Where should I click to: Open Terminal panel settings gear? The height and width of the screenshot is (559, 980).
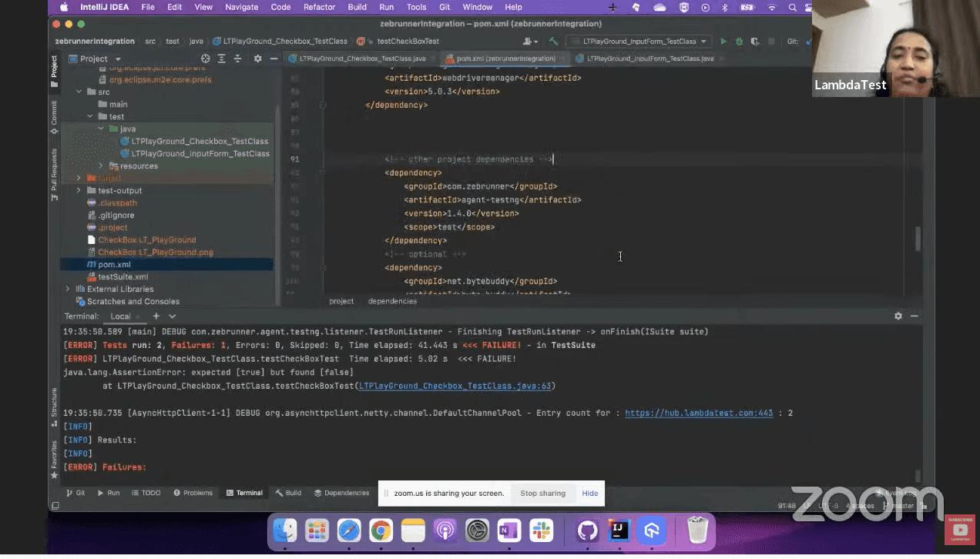[x=898, y=316]
